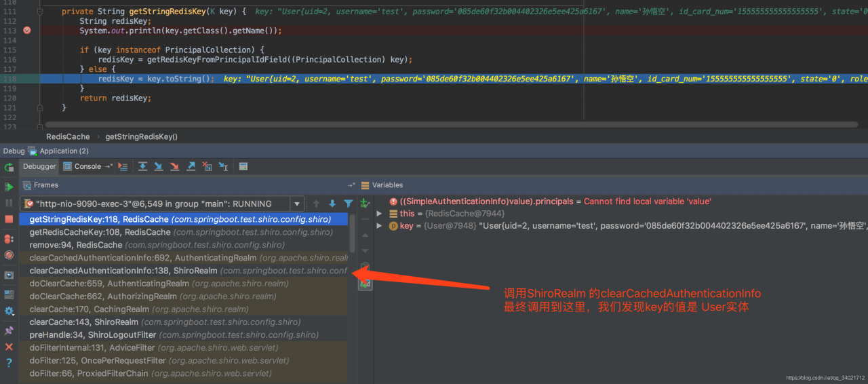Image resolution: width=868 pixels, height=384 pixels.
Task: Switch to the Debugger tab
Action: [x=40, y=166]
